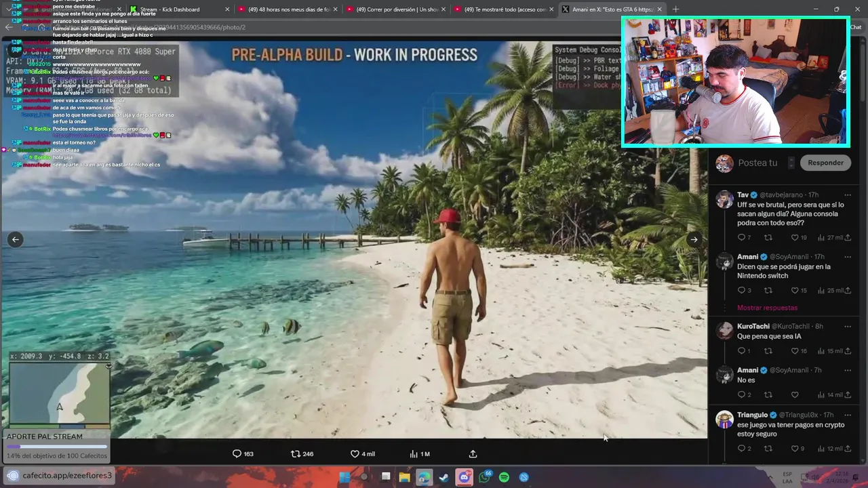The height and width of the screenshot is (488, 868).
Task: Like KuroTachi's comment with 16 likes
Action: (799, 351)
